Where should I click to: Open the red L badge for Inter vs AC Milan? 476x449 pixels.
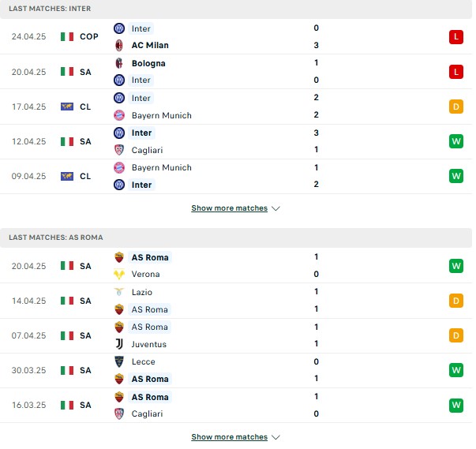coord(456,37)
